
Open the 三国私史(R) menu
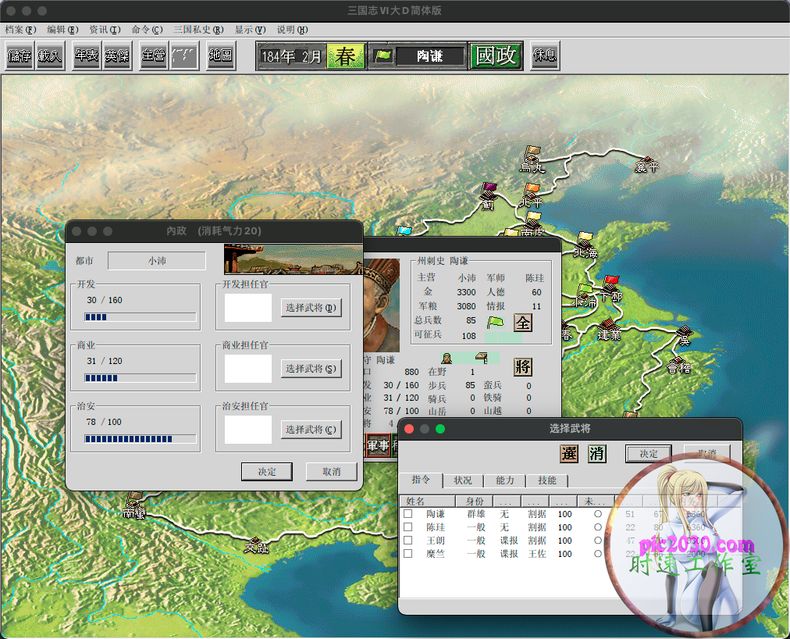click(x=199, y=30)
